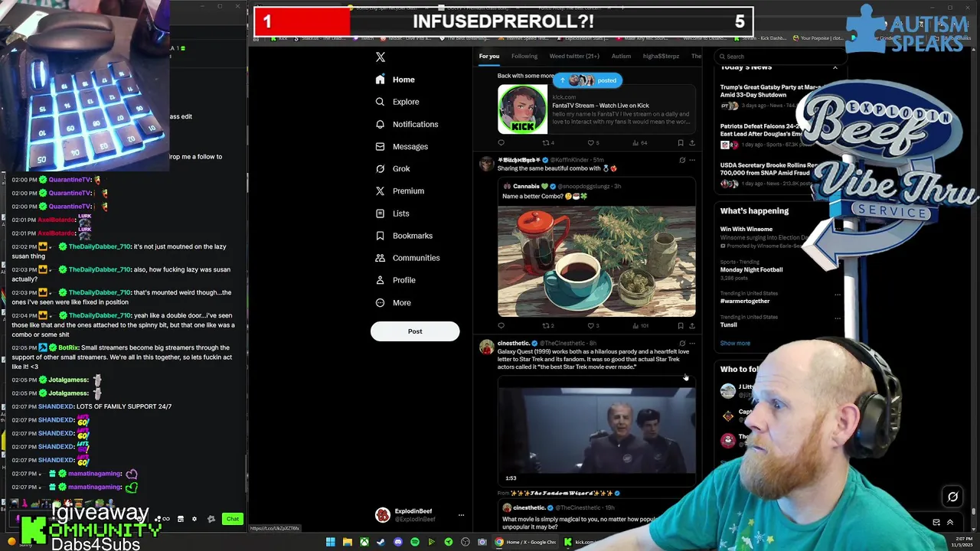Open cinesthetic profile avatar

(x=486, y=348)
